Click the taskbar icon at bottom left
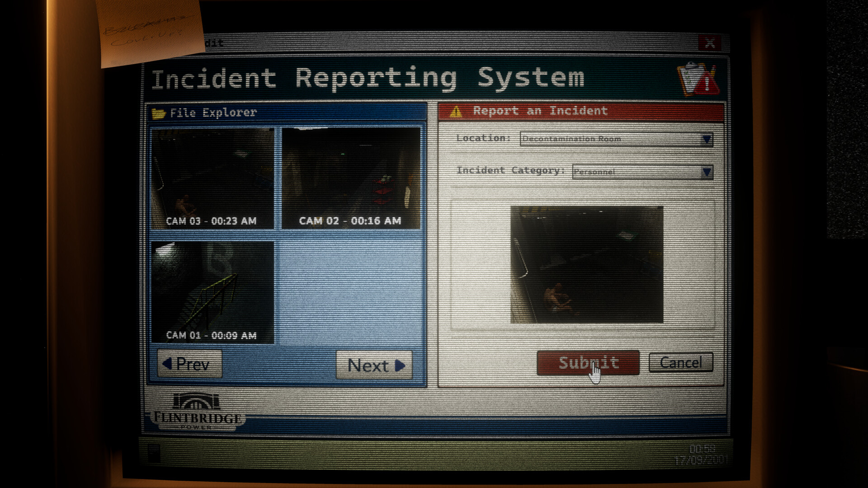This screenshot has width=868, height=488. pos(154,453)
